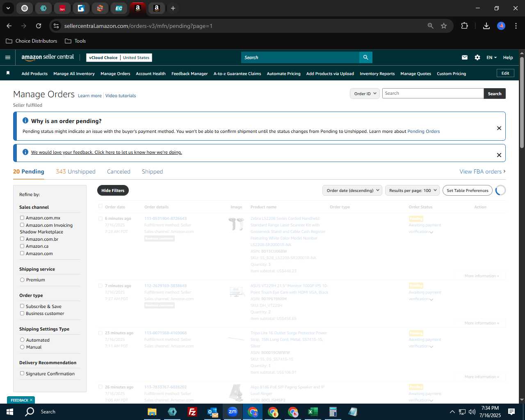Viewport: 525px width, 420px height.
Task: Open the Feedback Manager menu item
Action: pyautogui.click(x=189, y=73)
